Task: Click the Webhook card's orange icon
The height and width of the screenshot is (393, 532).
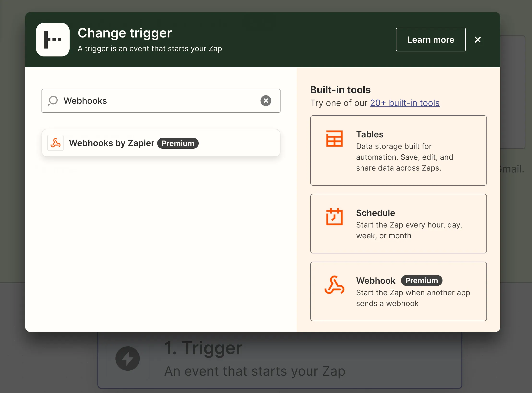Action: click(334, 285)
